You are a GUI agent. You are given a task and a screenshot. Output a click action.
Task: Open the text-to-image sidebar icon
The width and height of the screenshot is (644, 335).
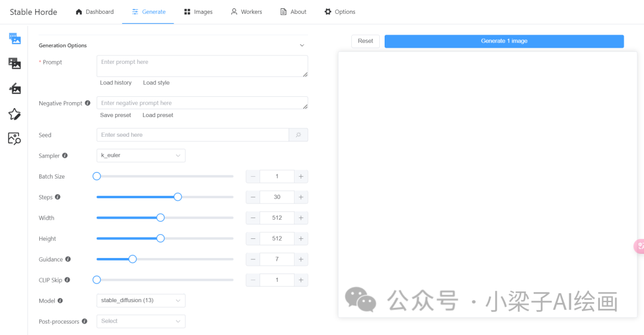pos(15,39)
